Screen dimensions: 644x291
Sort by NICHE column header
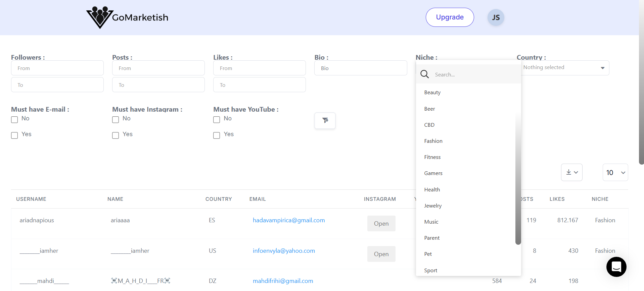tap(600, 199)
